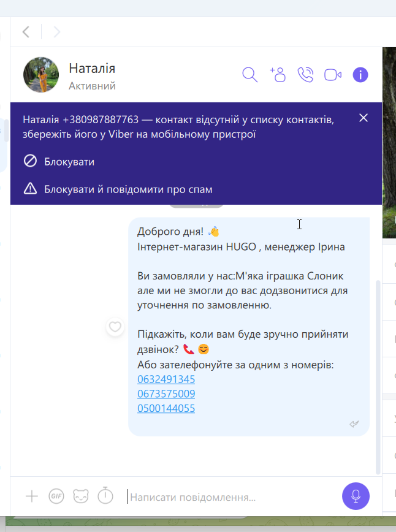Open the GIF picker

click(x=56, y=496)
